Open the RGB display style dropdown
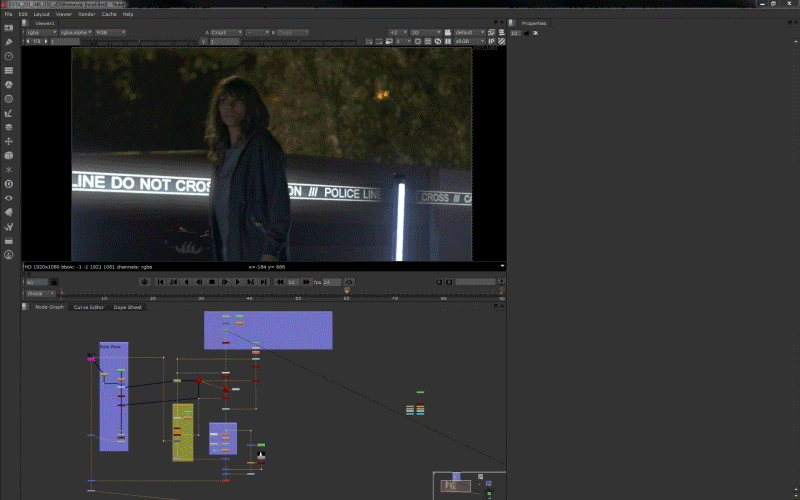 point(110,32)
